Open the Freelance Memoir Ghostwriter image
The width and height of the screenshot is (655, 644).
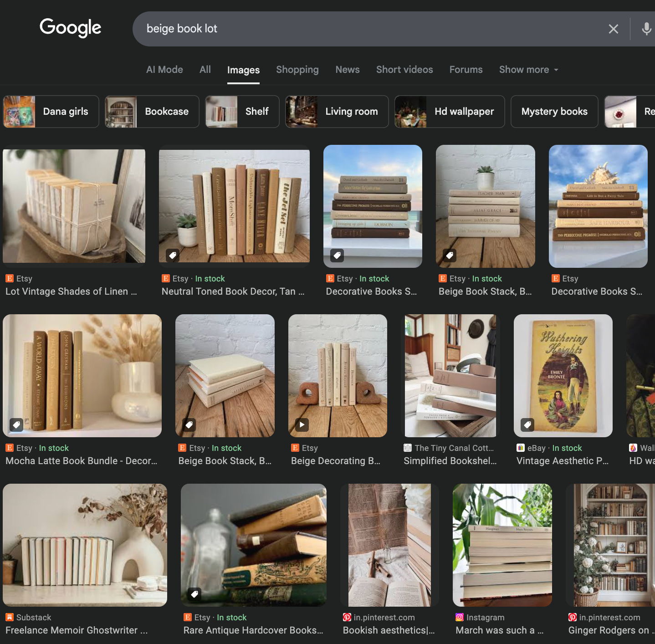(85, 545)
